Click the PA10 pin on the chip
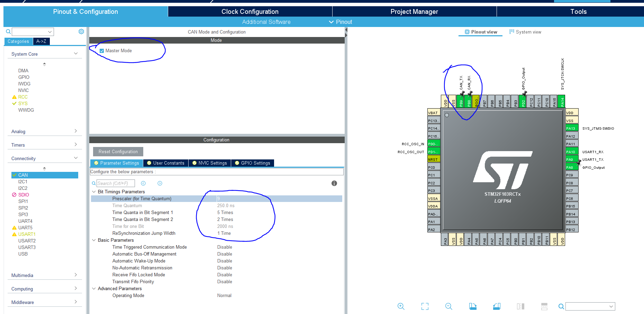The height and width of the screenshot is (314, 644). 572,151
